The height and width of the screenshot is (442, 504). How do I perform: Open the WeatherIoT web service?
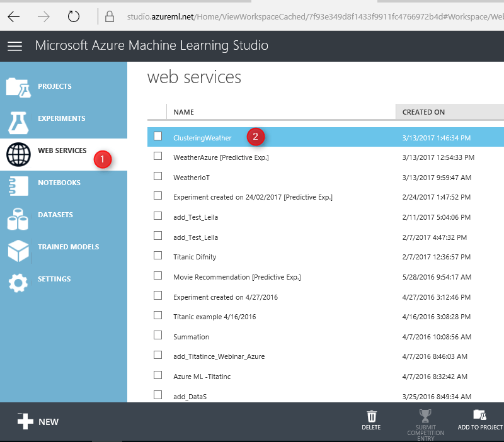[192, 178]
